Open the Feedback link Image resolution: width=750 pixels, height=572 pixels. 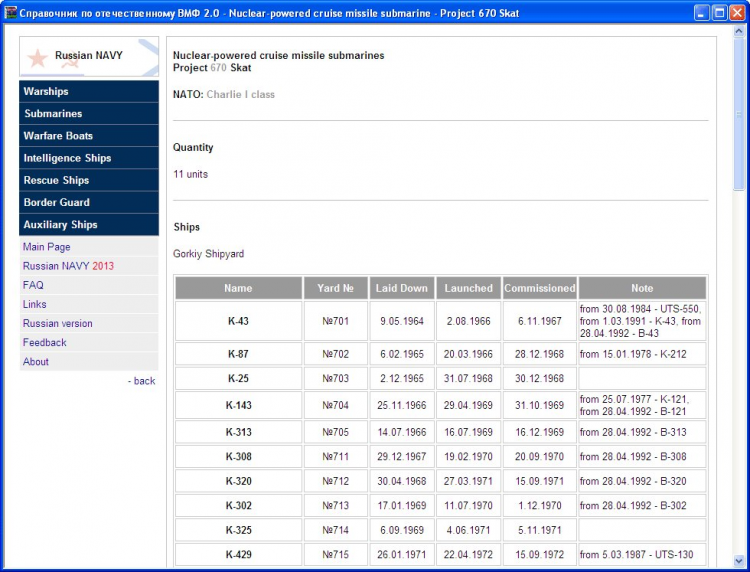[x=44, y=342]
